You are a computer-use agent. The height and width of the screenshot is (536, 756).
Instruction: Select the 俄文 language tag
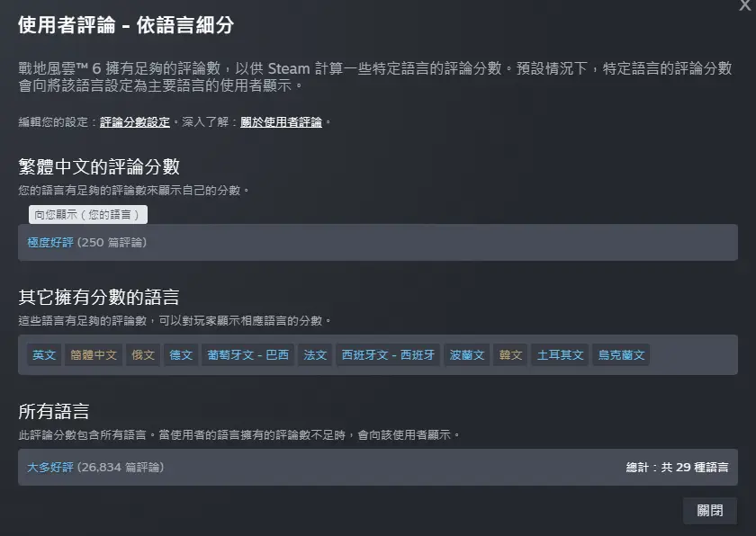coord(143,354)
